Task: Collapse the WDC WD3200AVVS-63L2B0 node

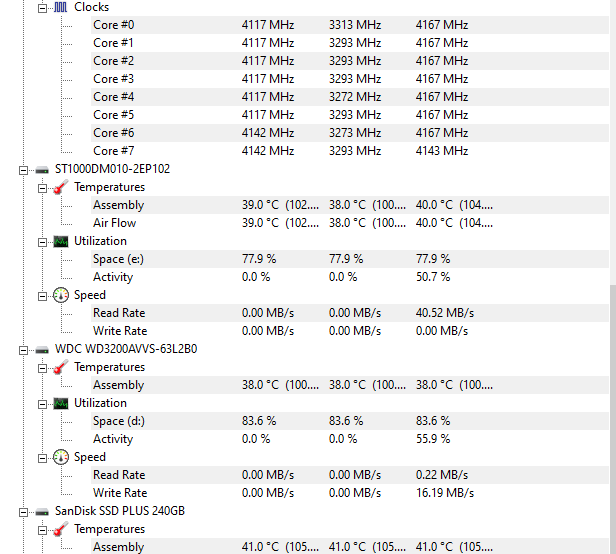Action: point(24,350)
